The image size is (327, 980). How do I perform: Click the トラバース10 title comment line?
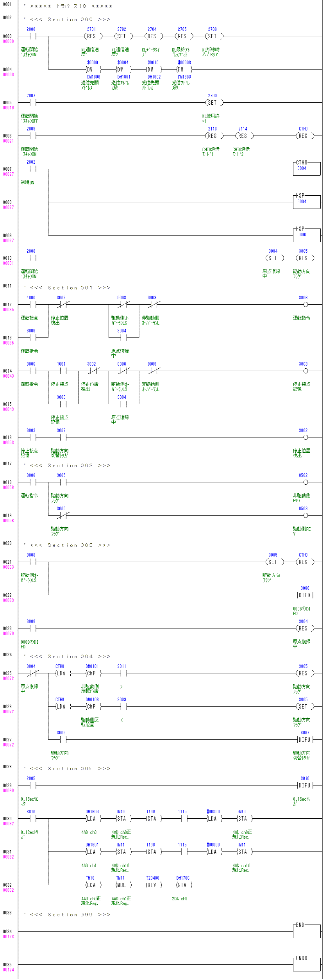click(x=68, y=6)
